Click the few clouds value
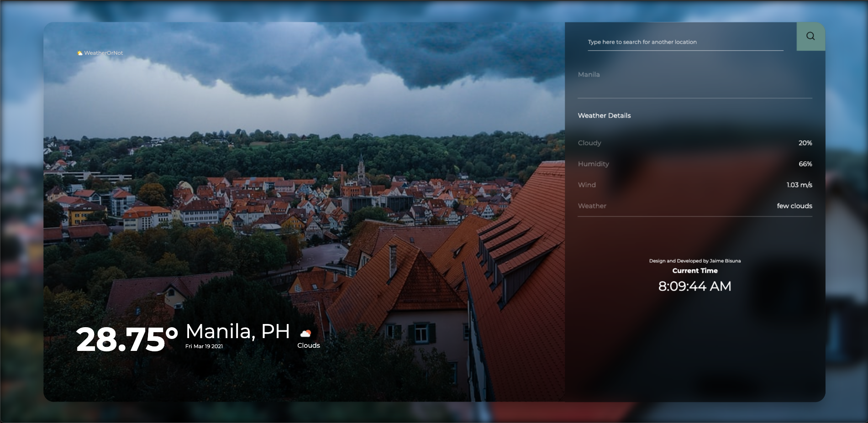This screenshot has height=423, width=868. pos(794,206)
